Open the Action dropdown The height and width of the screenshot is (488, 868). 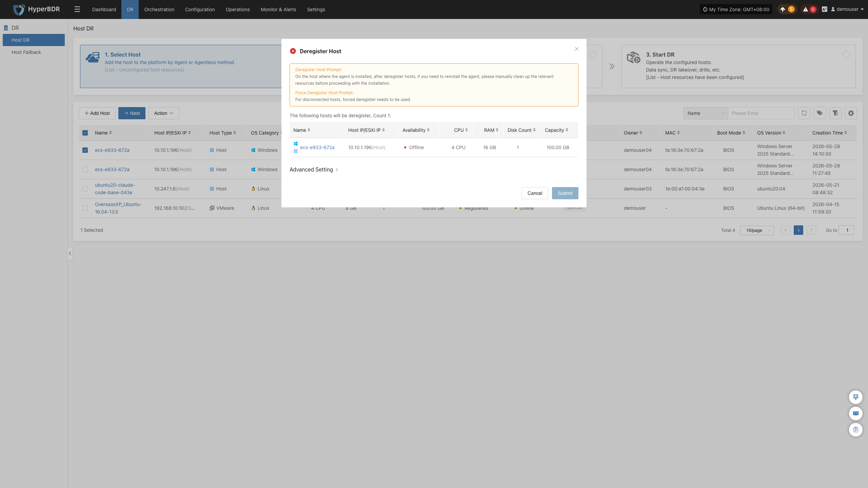click(x=164, y=113)
